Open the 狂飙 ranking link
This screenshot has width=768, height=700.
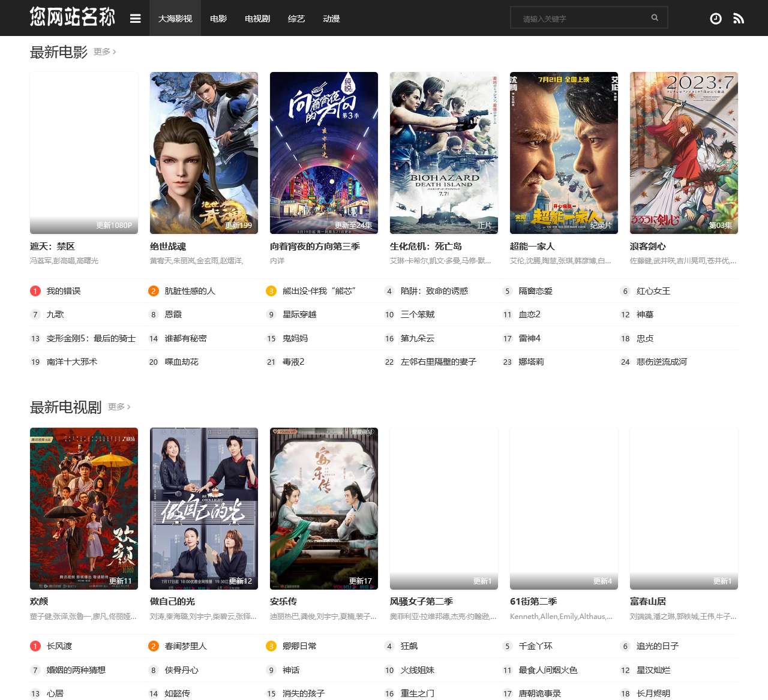pos(409,646)
